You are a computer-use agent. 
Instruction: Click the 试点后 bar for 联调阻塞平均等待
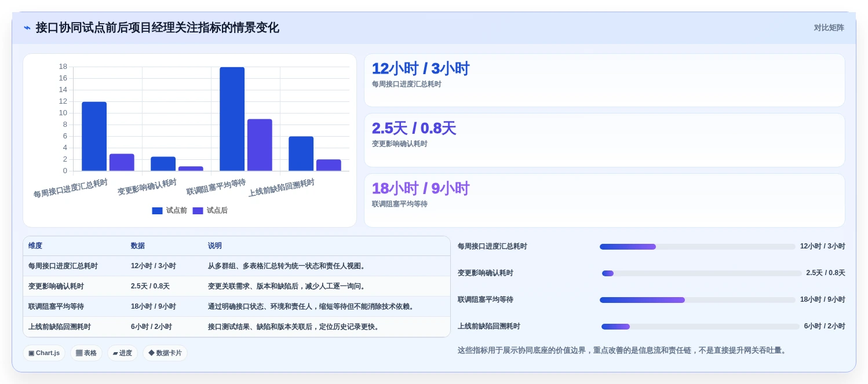[260, 145]
